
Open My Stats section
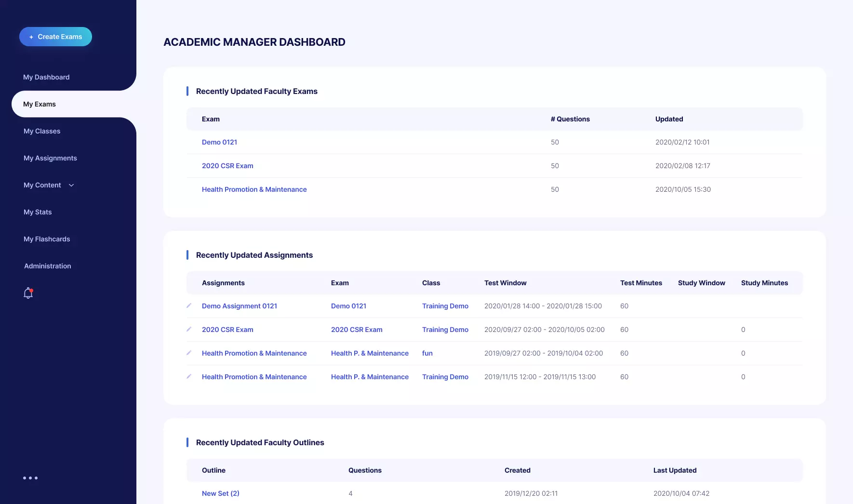[38, 212]
